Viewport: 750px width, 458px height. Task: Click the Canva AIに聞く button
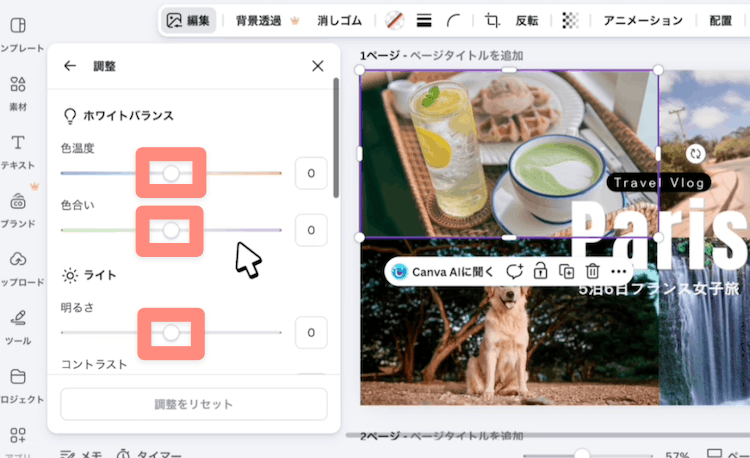click(x=442, y=272)
